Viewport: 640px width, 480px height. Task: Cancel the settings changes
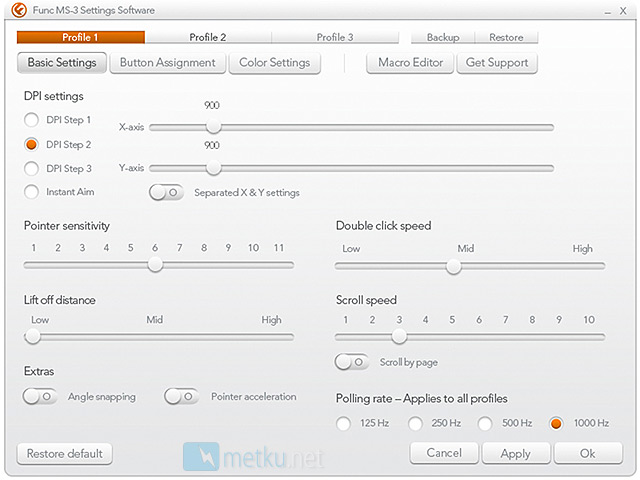pyautogui.click(x=444, y=453)
